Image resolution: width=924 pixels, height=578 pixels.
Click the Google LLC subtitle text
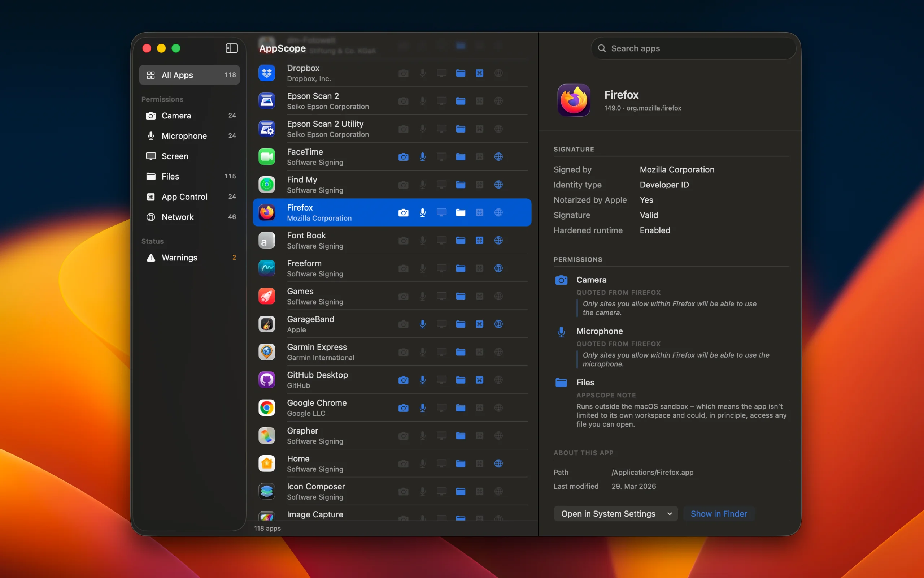click(x=306, y=414)
